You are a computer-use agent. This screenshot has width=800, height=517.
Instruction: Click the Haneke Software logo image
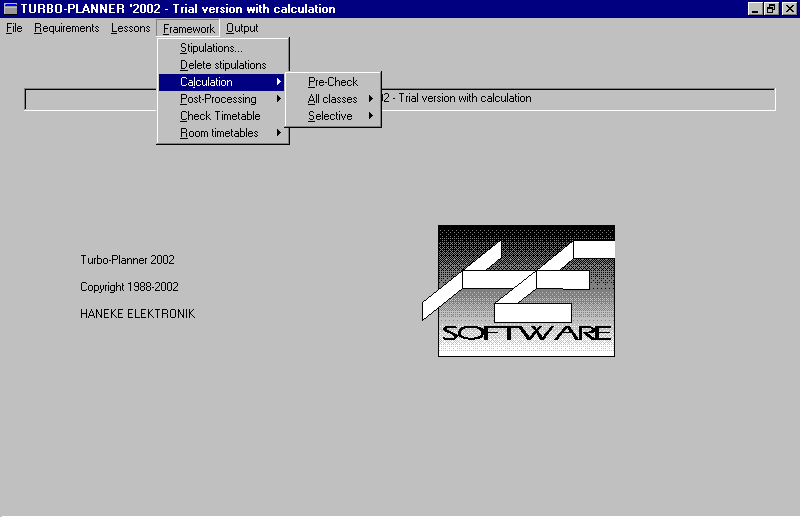[519, 291]
